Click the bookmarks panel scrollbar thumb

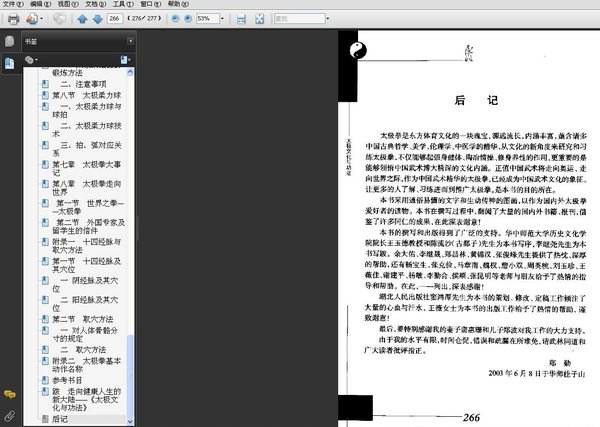(x=130, y=376)
